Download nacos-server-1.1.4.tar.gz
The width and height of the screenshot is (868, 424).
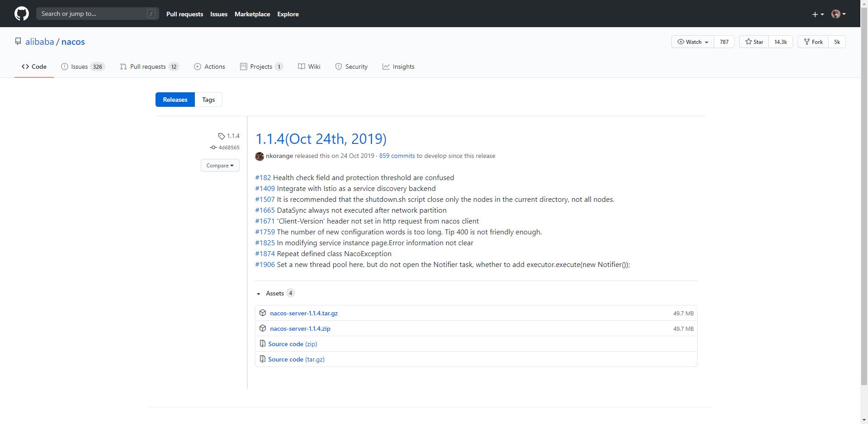(x=304, y=313)
